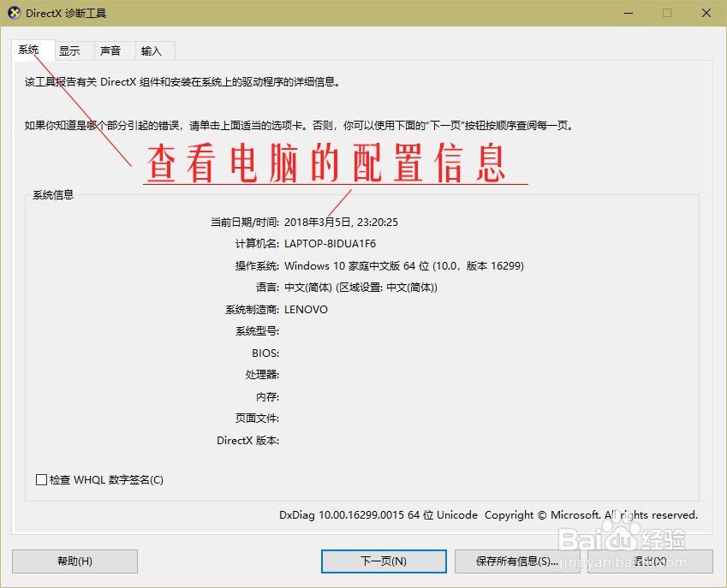Click the 下一页(N) next page button
727x588 pixels.
[384, 561]
